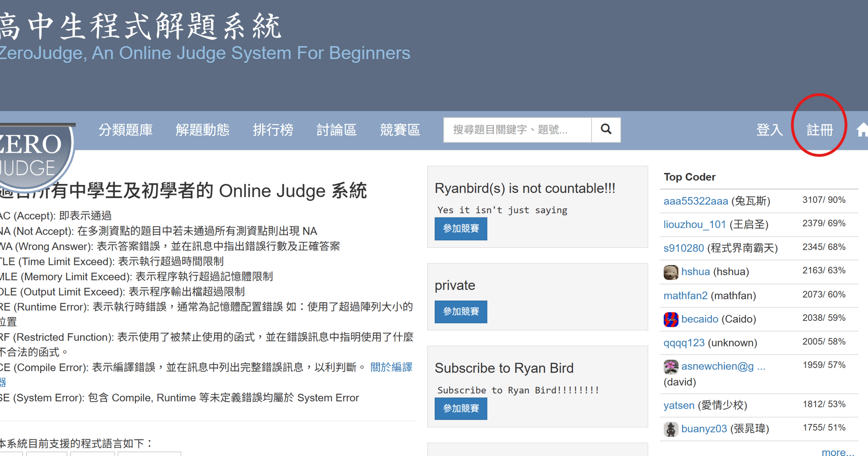Click buanyz03's avatar image

point(671,429)
